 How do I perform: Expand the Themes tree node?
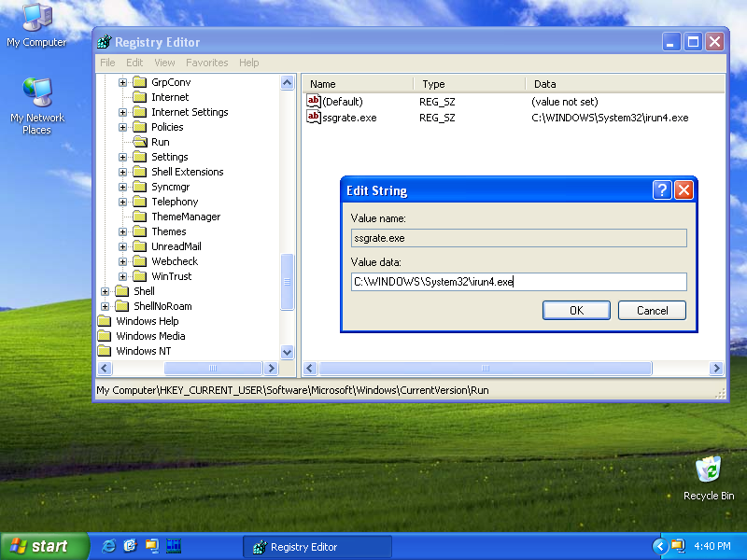pyautogui.click(x=122, y=231)
